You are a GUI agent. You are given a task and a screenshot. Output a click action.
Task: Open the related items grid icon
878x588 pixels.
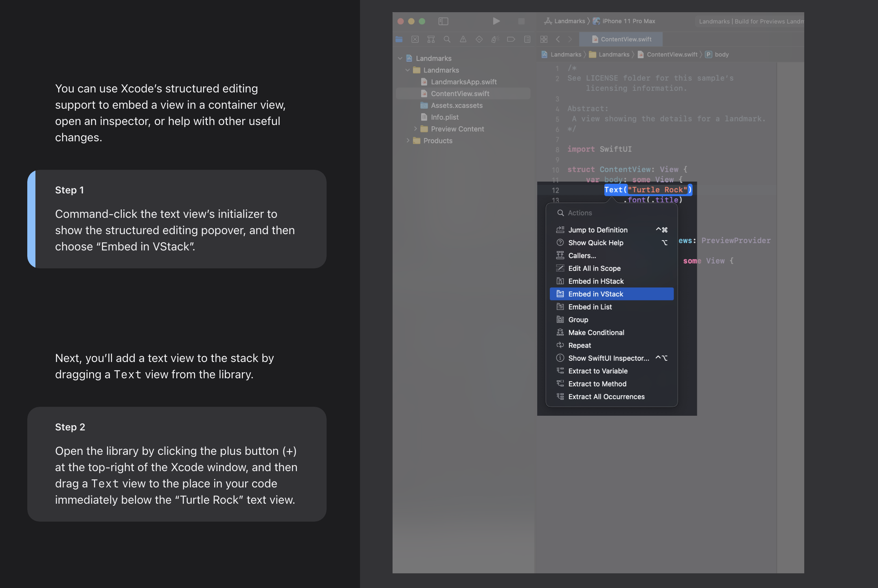(x=544, y=39)
